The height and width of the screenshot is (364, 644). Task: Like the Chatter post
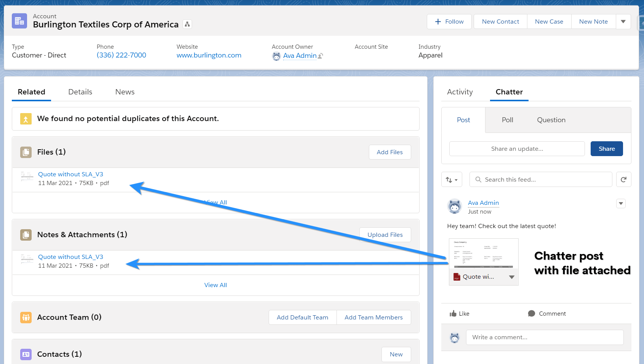(x=453, y=313)
